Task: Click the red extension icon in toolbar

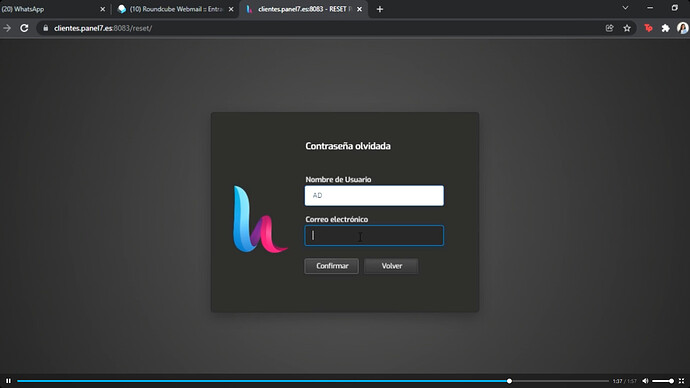Action: point(648,28)
